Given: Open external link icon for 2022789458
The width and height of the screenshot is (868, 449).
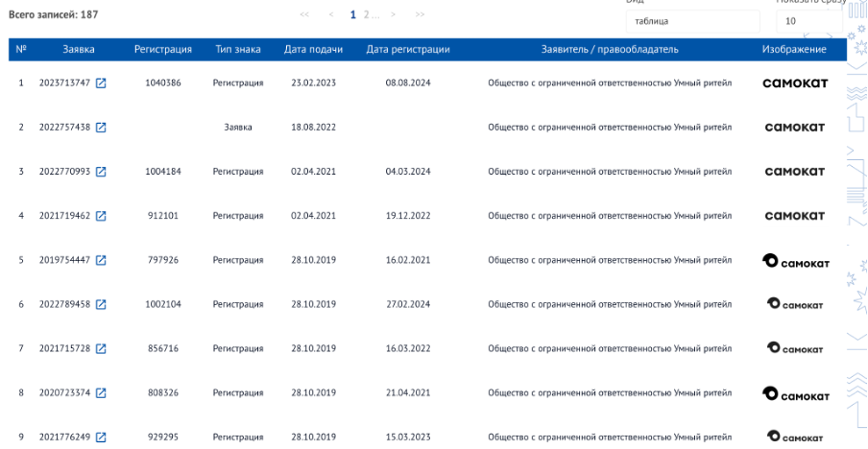Looking at the screenshot, I should pos(101,304).
